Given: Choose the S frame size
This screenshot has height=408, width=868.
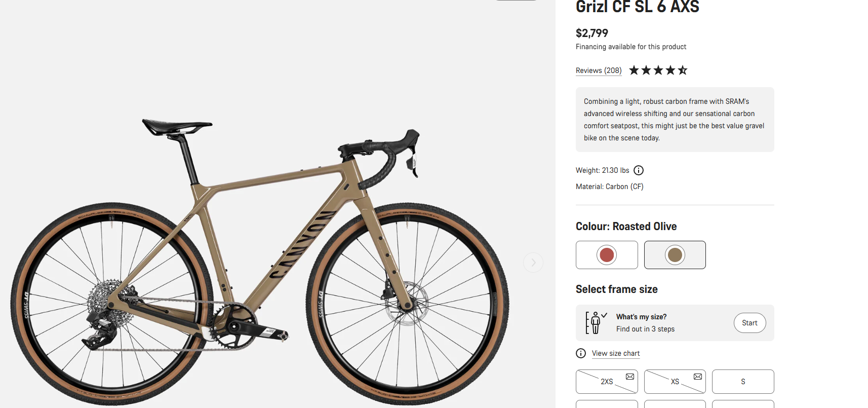Looking at the screenshot, I should point(743,382).
